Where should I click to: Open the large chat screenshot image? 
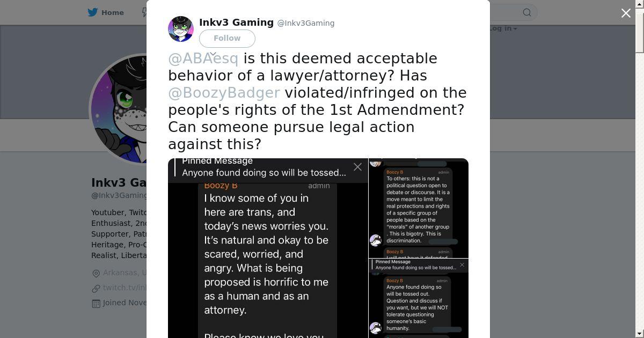(x=268, y=248)
